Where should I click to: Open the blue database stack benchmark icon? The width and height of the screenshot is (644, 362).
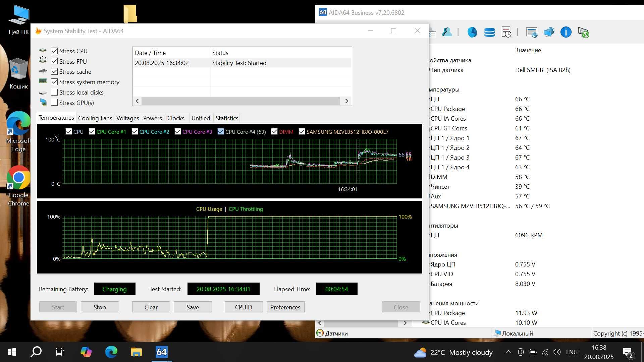coord(489,32)
